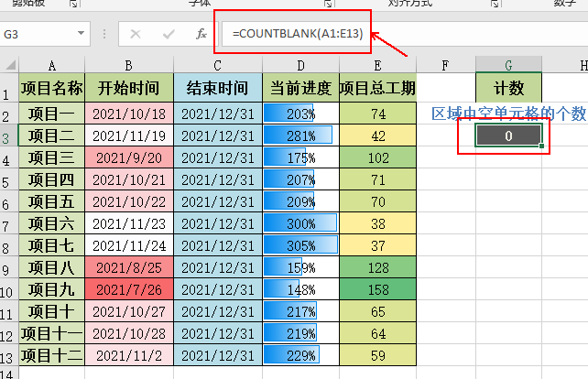588x379 pixels.
Task: Select duration cell 74
Action: [377, 114]
